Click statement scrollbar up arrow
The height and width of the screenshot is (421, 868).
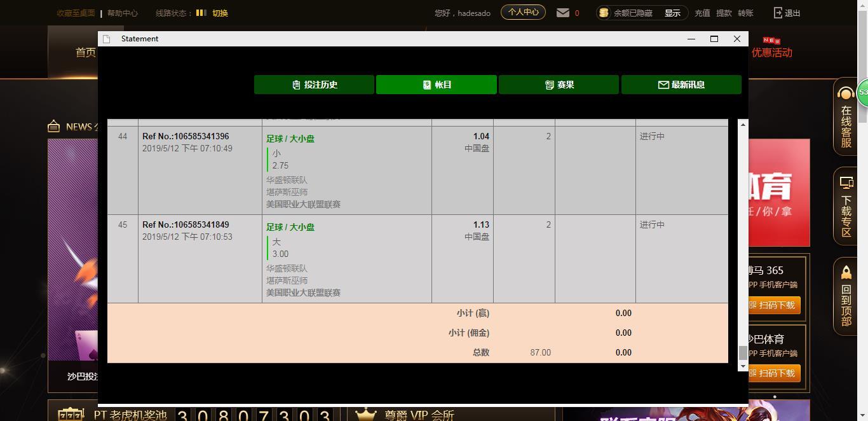743,124
